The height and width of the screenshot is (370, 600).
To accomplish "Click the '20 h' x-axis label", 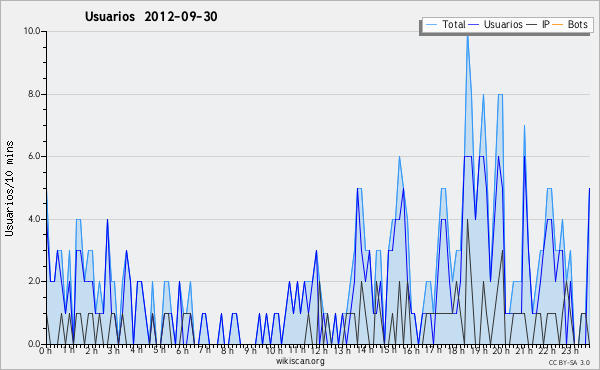I will (x=501, y=351).
